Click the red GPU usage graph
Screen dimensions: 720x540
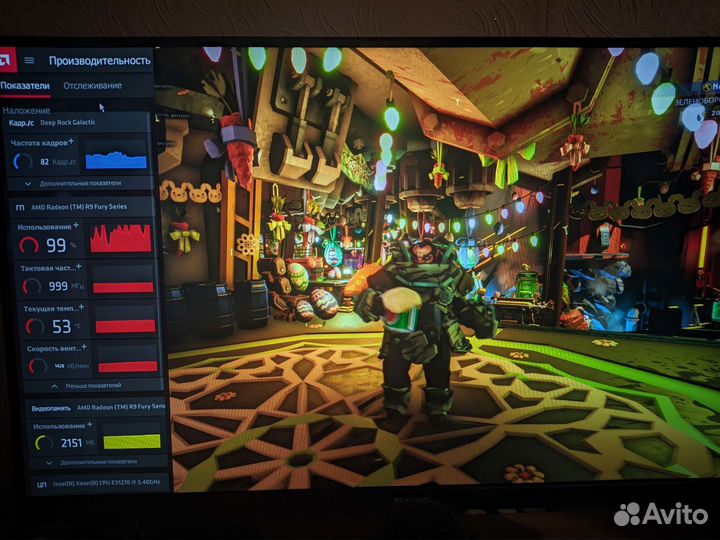tap(121, 238)
